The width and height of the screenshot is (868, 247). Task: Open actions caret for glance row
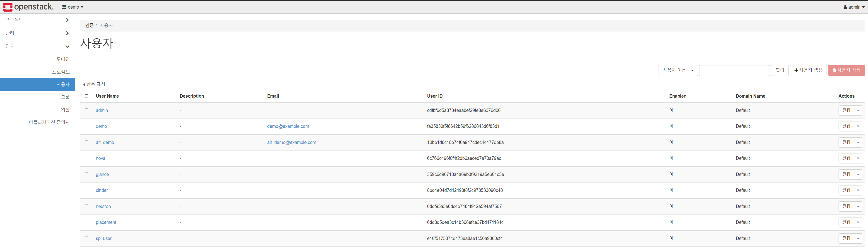858,174
